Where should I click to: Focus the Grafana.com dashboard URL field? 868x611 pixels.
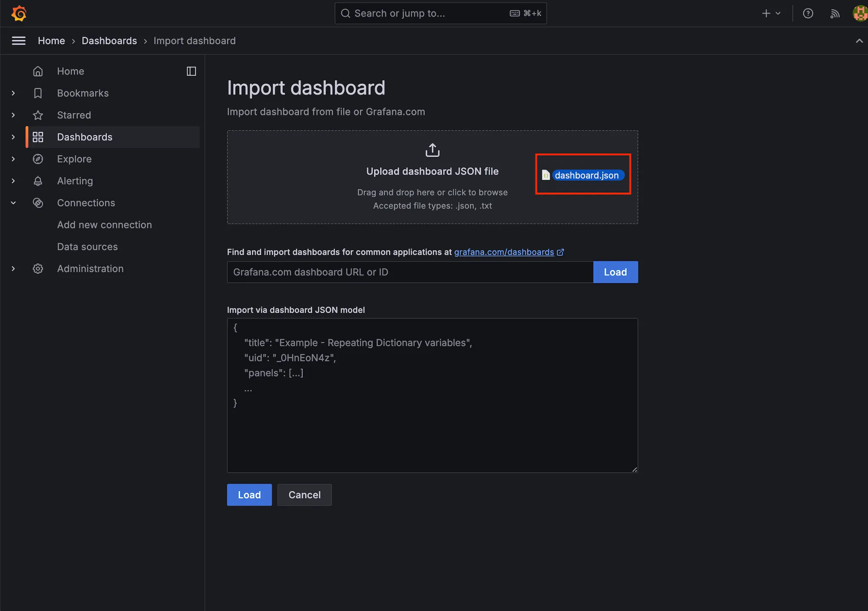(x=410, y=272)
